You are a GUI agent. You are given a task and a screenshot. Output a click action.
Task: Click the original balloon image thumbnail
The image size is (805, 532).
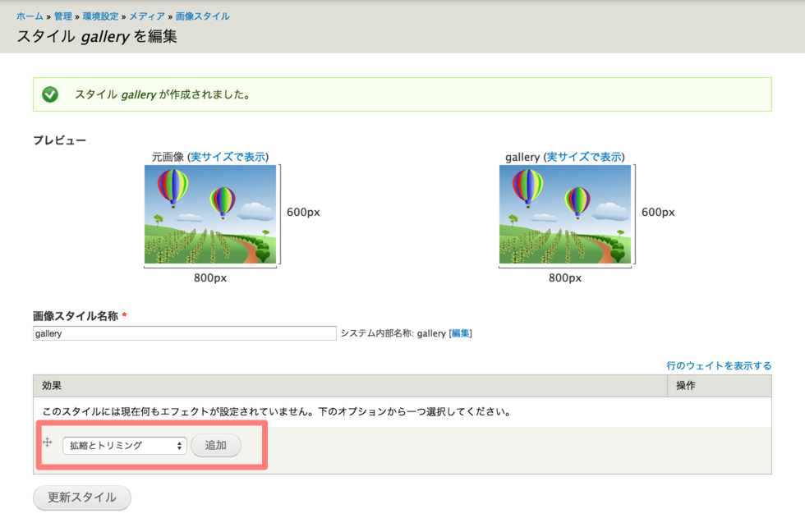210,214
